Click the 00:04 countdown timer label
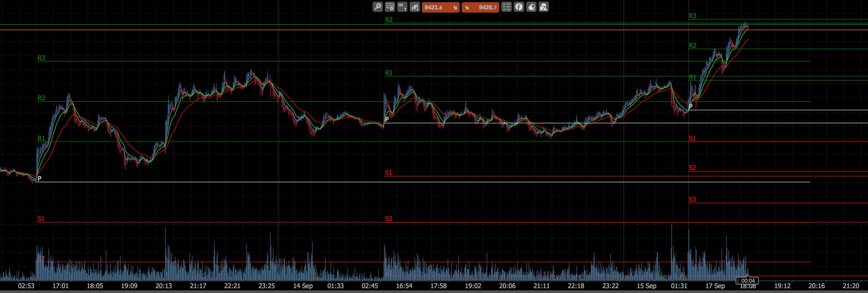Screen dimensions: 868x293 (x=747, y=280)
